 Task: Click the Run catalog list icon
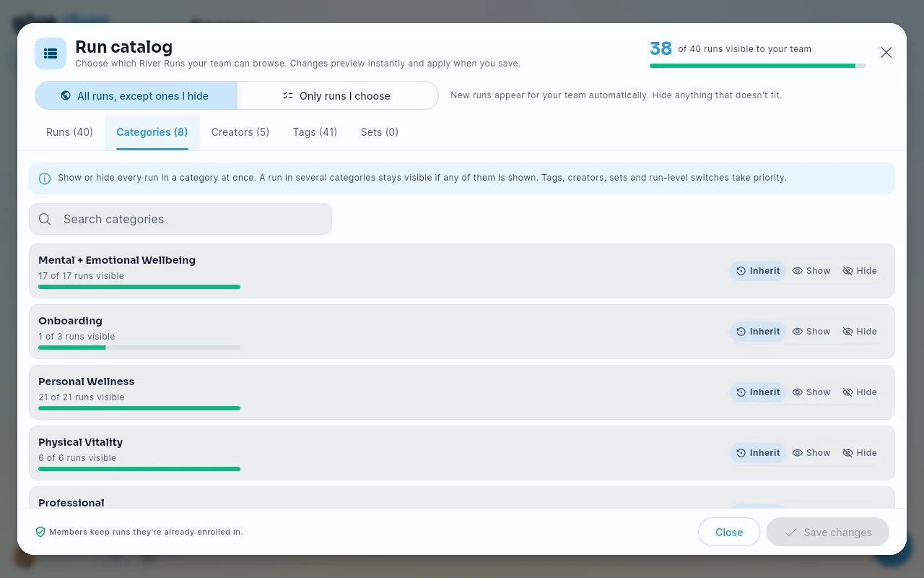tap(51, 53)
